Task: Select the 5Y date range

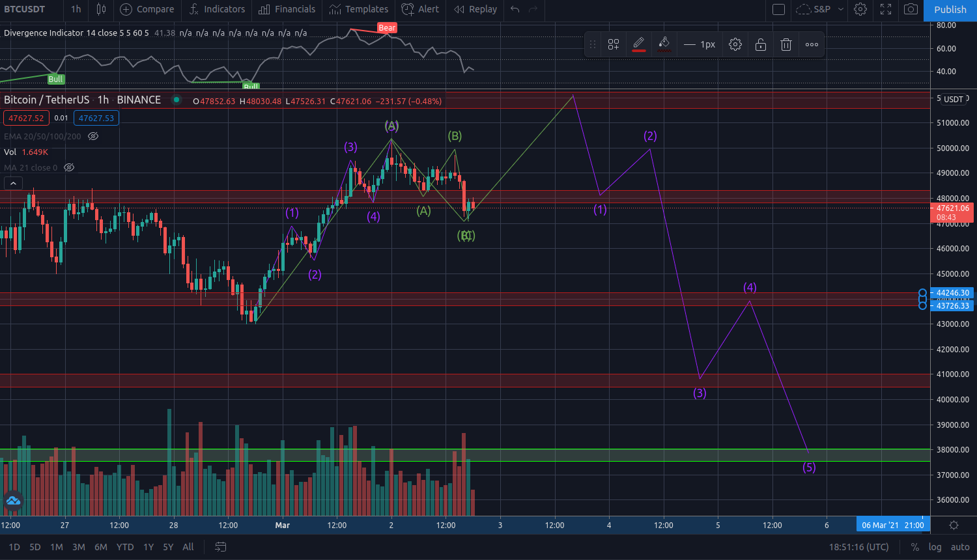Action: tap(168, 547)
